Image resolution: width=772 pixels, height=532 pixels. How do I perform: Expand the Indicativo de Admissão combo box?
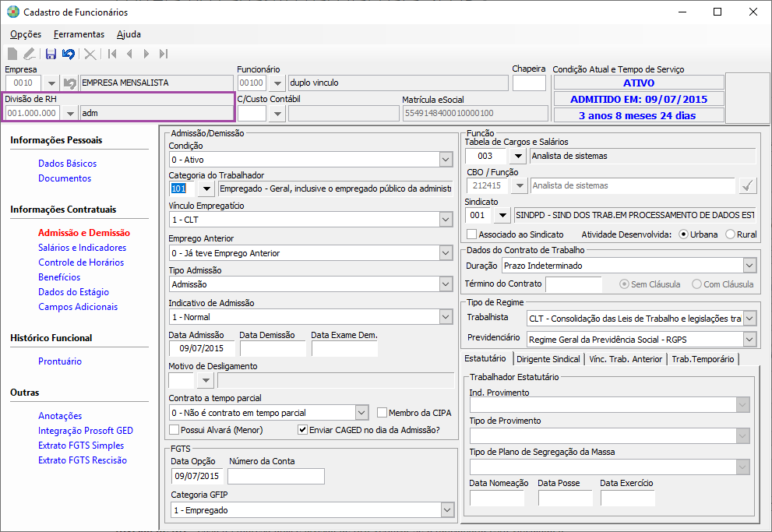coord(446,317)
